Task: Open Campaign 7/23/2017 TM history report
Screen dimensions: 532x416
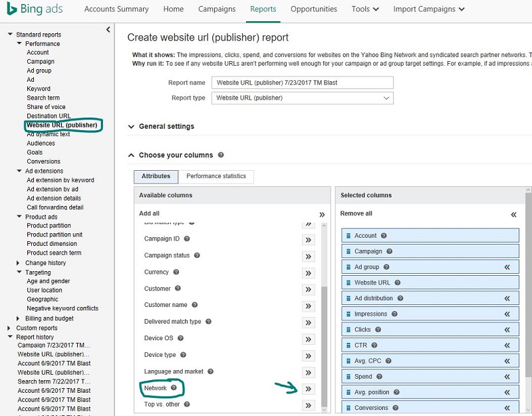Action: tap(54, 345)
